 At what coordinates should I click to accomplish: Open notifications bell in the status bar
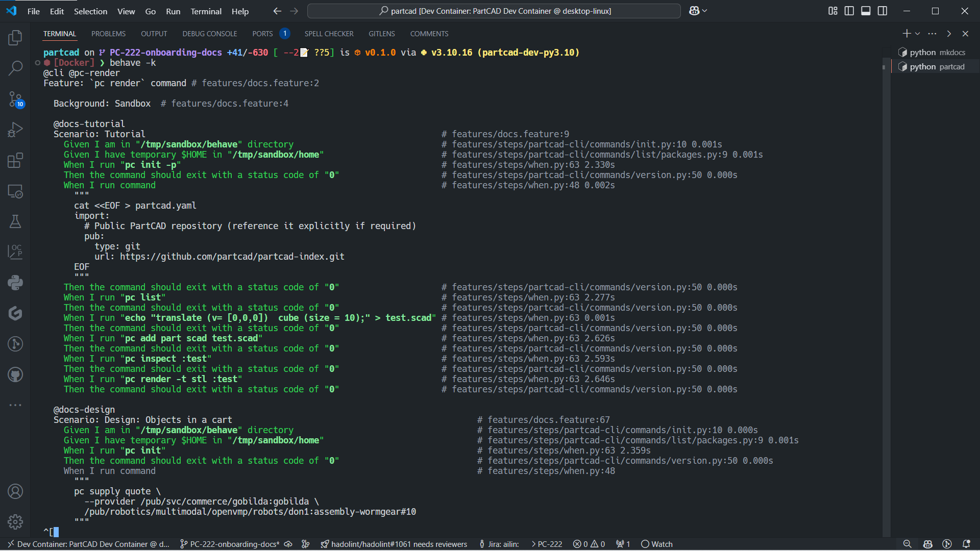[x=966, y=544]
